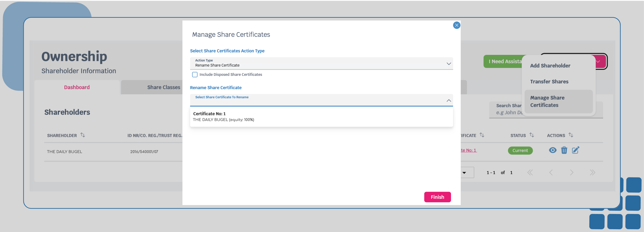Choose Add Shareholder menu option
644x232 pixels.
pyautogui.click(x=550, y=66)
